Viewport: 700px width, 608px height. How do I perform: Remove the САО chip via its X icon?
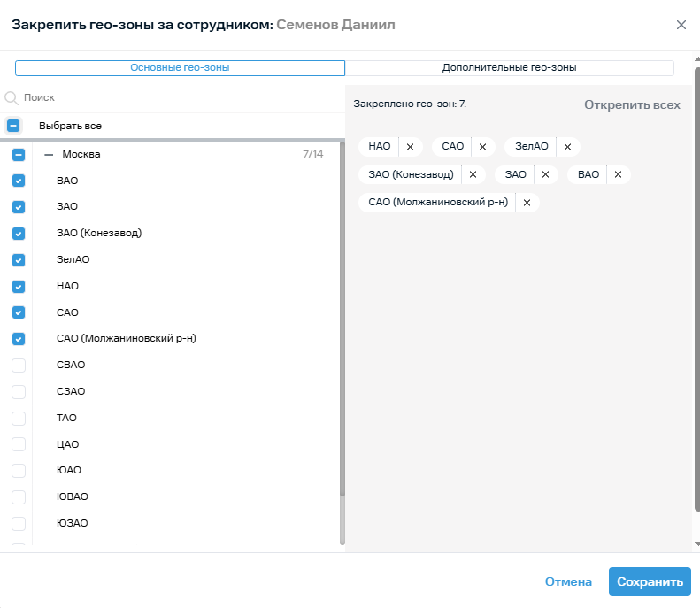click(x=482, y=147)
